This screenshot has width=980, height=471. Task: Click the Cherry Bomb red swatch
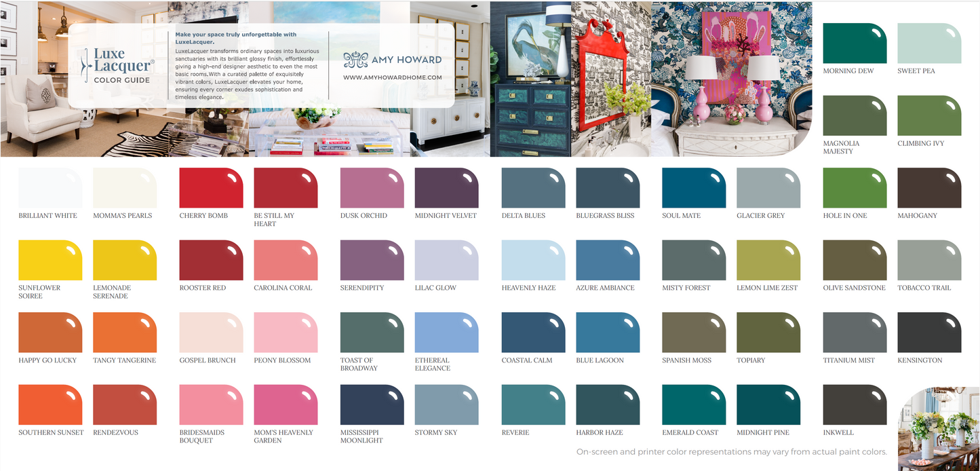[x=211, y=188]
